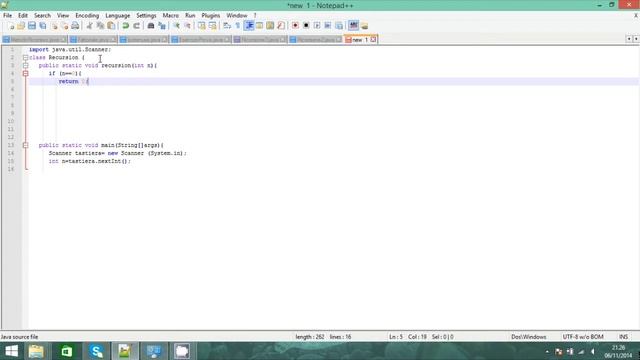Click the volume icon in system tray
The image size is (640, 360).
click(x=592, y=351)
